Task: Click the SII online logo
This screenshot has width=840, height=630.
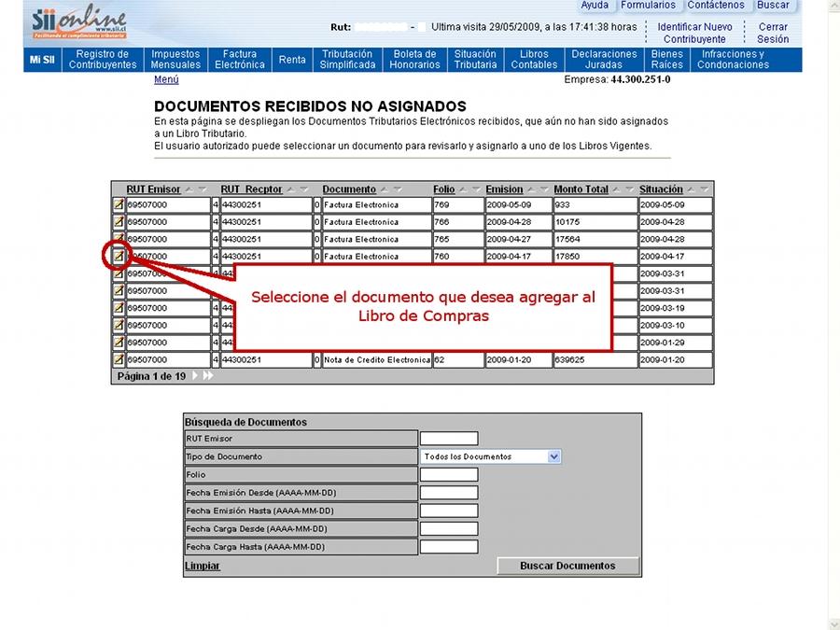Action: pyautogui.click(x=78, y=21)
